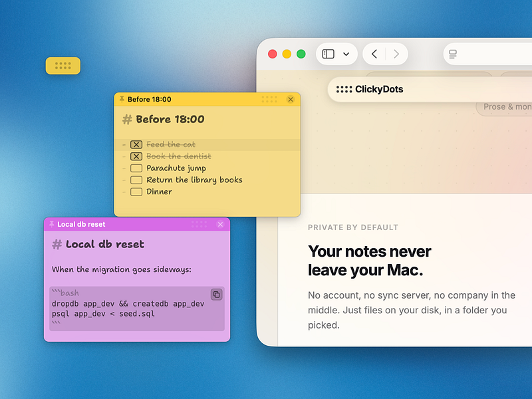
Task: Close the Before 18:00 sticky note
Action: tap(291, 99)
